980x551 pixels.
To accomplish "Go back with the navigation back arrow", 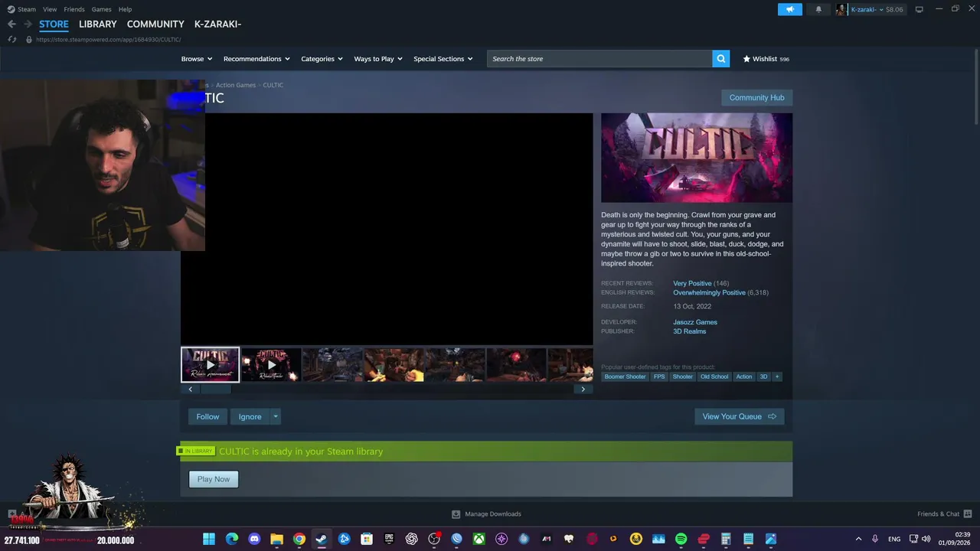I will point(11,24).
